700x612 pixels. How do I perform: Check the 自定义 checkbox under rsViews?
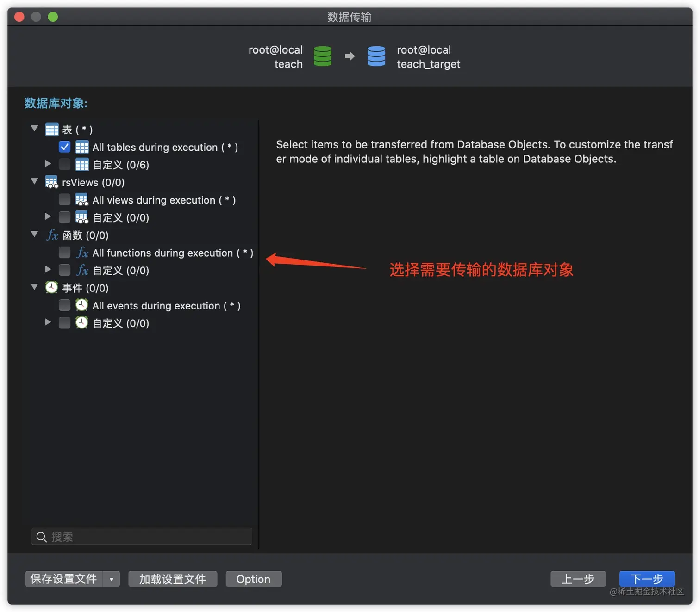pos(65,217)
